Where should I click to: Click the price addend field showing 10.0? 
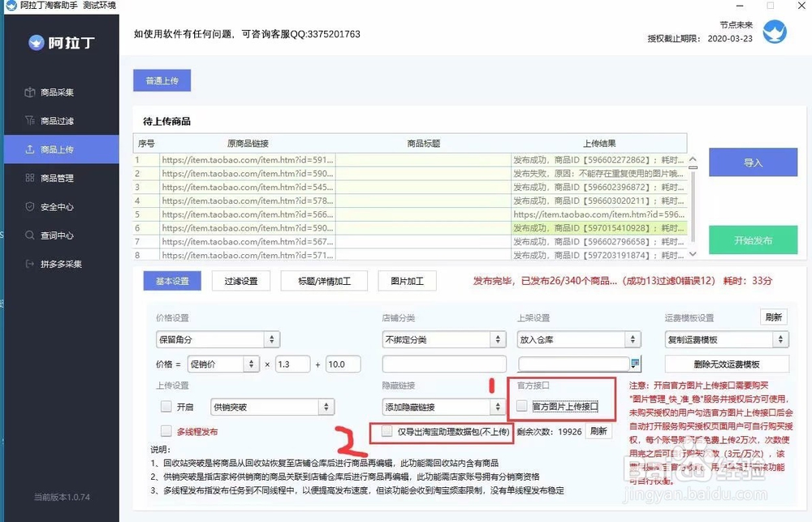(x=343, y=364)
